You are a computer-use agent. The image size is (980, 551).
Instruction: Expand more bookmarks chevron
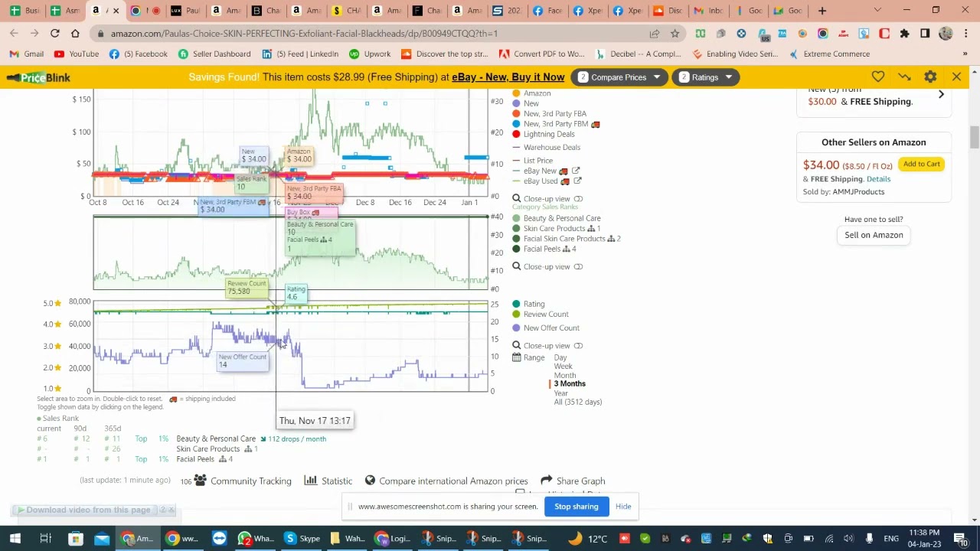[x=965, y=54]
